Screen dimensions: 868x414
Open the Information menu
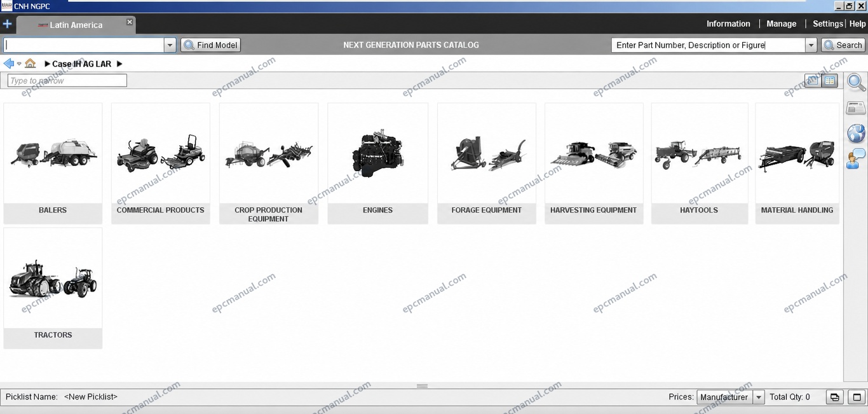point(728,24)
